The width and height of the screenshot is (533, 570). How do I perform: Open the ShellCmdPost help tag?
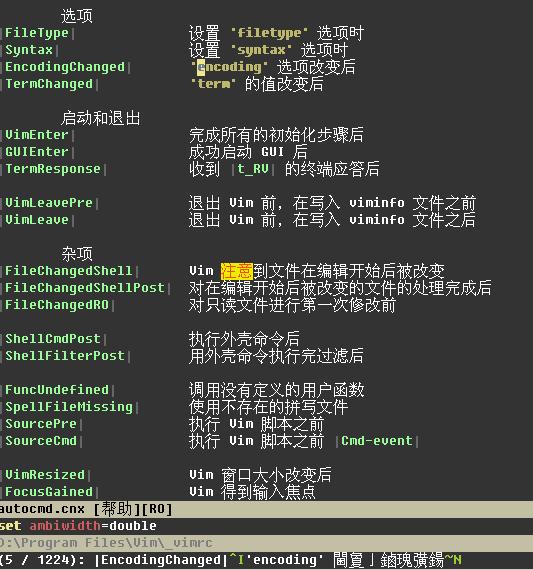coord(53,339)
